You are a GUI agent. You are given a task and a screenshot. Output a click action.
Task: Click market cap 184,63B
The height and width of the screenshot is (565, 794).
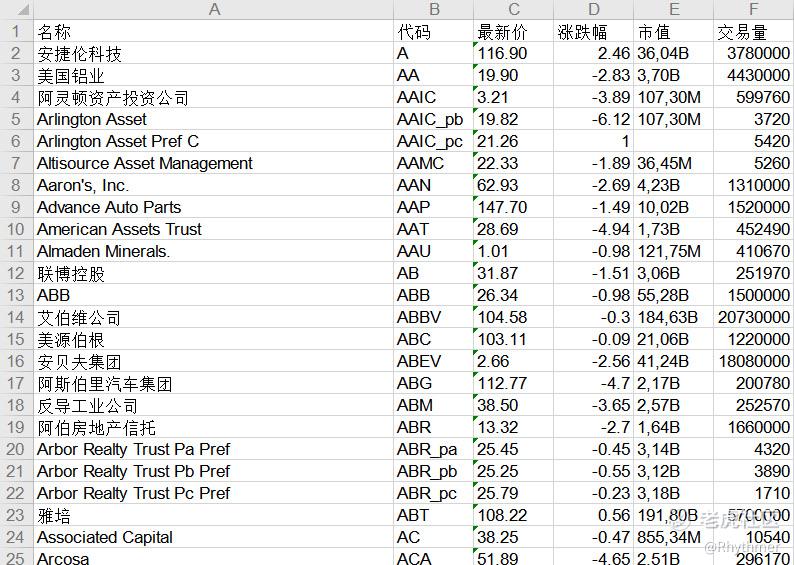[x=673, y=317]
